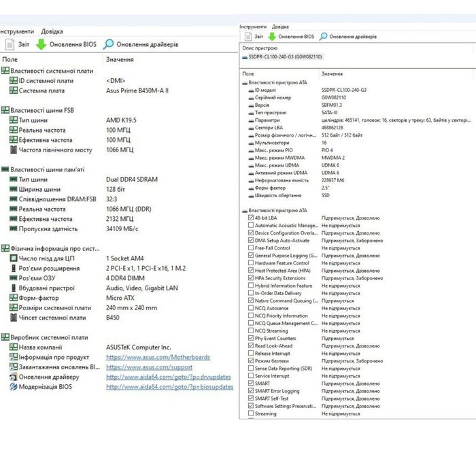
Task: Select the motherboard icon next to 'Системна плата'
Action: point(14,90)
